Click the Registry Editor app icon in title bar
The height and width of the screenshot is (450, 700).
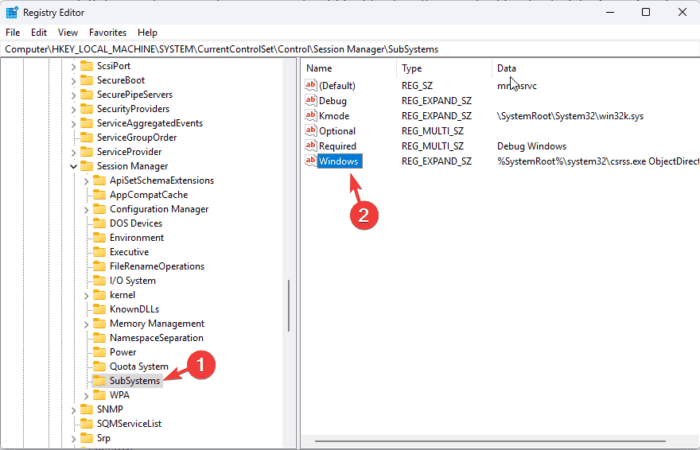pos(12,12)
